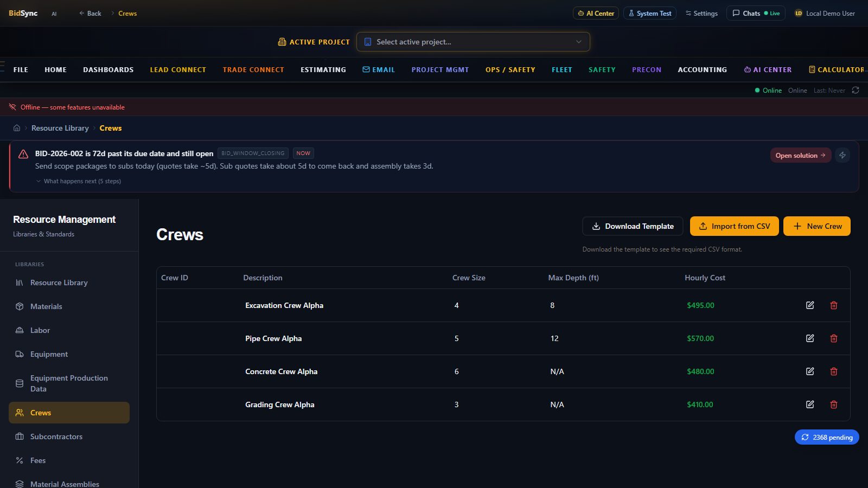Click the sync refresh icon beside Last: Never
This screenshot has width=868, height=488.
click(x=856, y=90)
